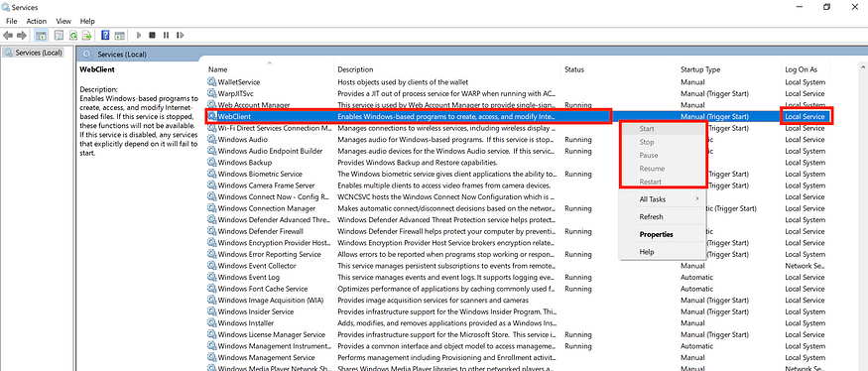The image size is (868, 371).
Task: Sort by the Status column header
Action: coord(574,69)
